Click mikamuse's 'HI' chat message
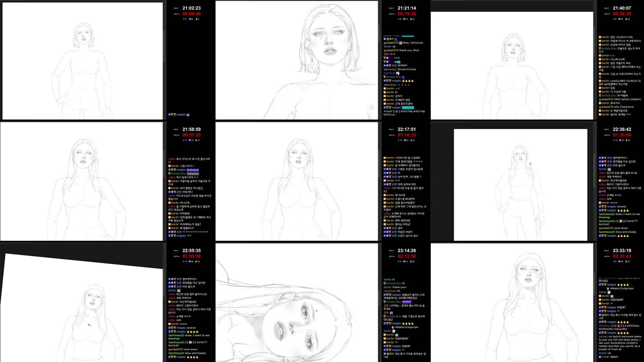 391,291
